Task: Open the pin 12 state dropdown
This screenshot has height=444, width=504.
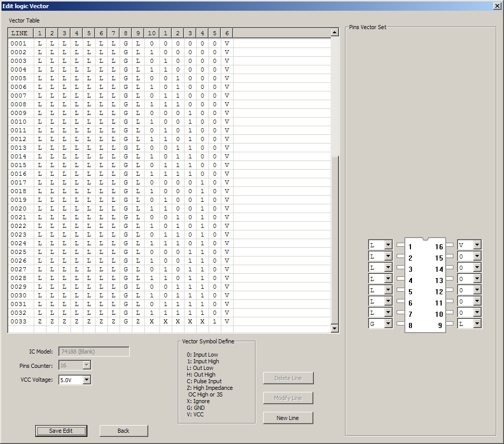Action: (476, 290)
